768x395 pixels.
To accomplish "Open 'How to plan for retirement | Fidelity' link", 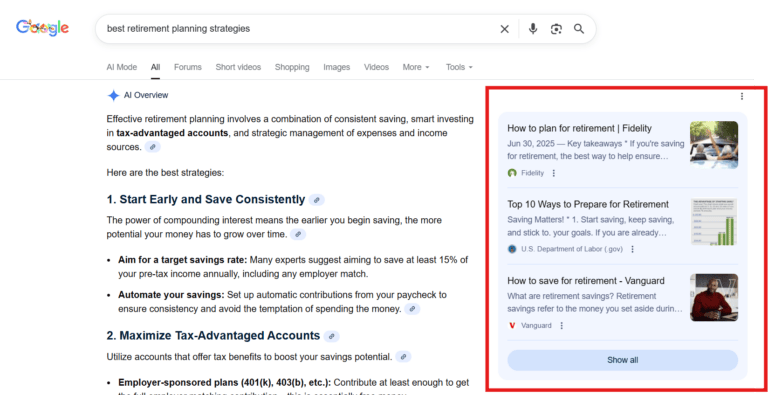I will (579, 128).
